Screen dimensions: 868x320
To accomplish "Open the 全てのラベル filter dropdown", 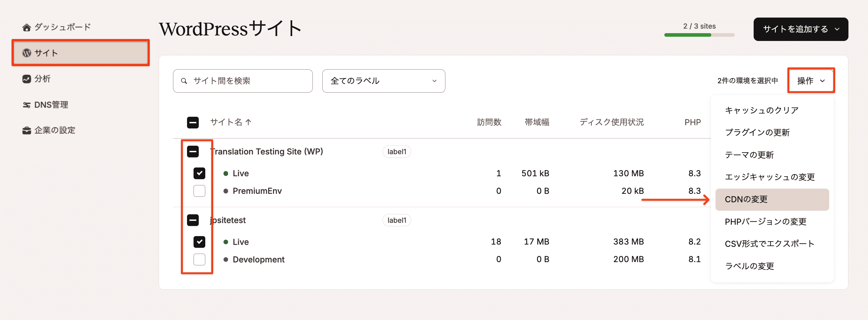I will (383, 81).
